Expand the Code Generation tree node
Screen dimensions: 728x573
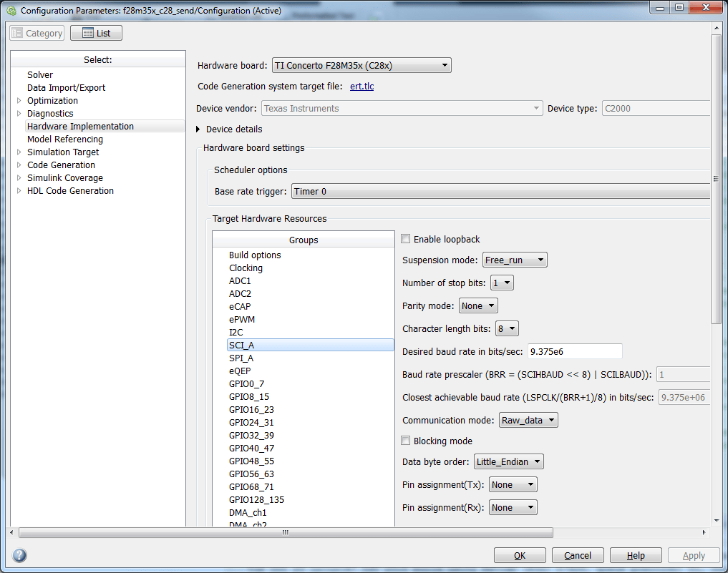point(19,165)
